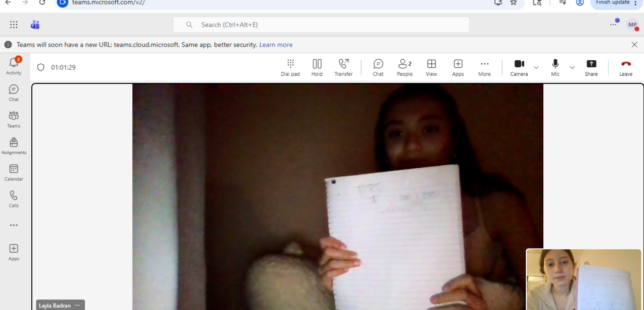The height and width of the screenshot is (310, 644).
Task: Open Assignments in the left sidebar
Action: point(14,146)
